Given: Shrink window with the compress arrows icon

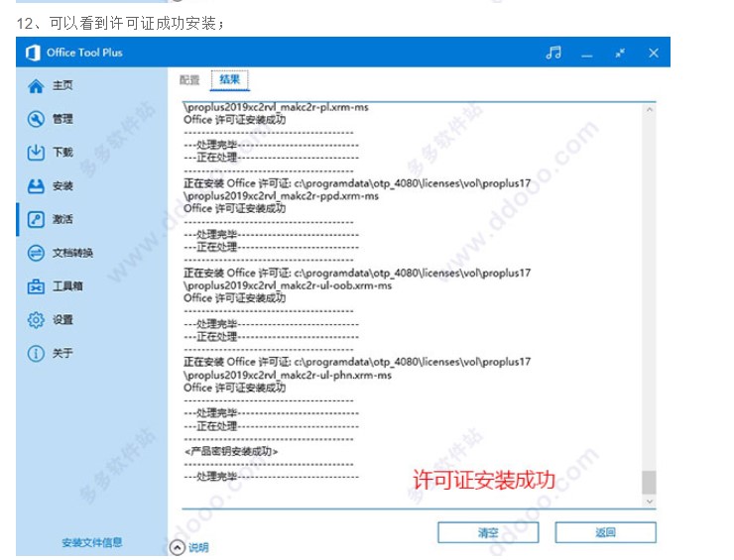Looking at the screenshot, I should pos(620,53).
